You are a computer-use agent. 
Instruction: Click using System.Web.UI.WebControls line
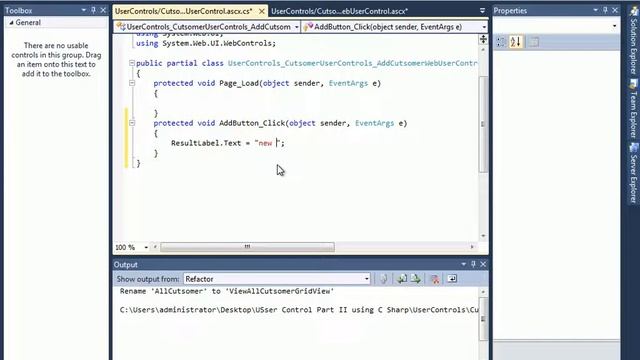coord(206,43)
